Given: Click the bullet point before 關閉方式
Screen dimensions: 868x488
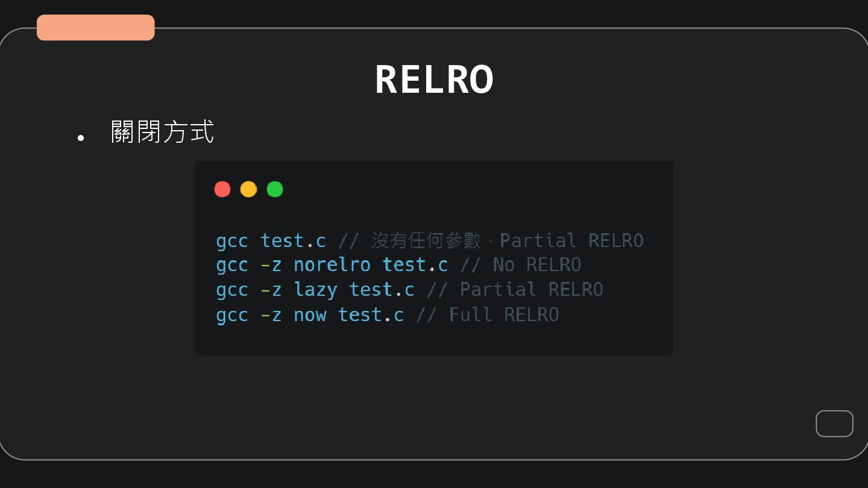Looking at the screenshot, I should pyautogui.click(x=81, y=138).
